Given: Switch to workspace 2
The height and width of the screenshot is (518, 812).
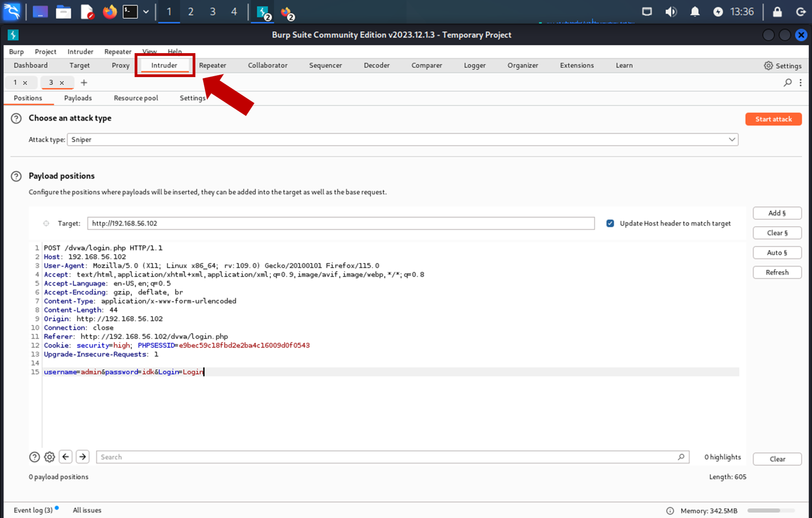Looking at the screenshot, I should click(190, 11).
